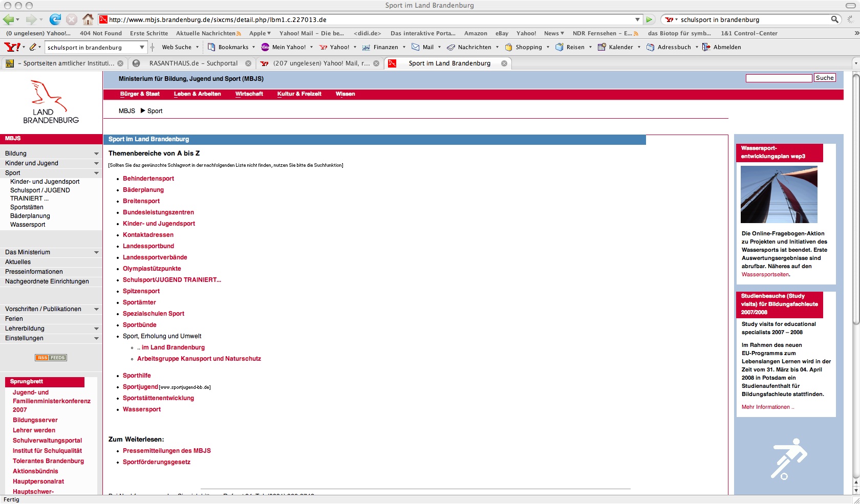Click the RSS Feeds badge in the sidebar
Image resolution: width=860 pixels, height=504 pixels.
tap(51, 358)
